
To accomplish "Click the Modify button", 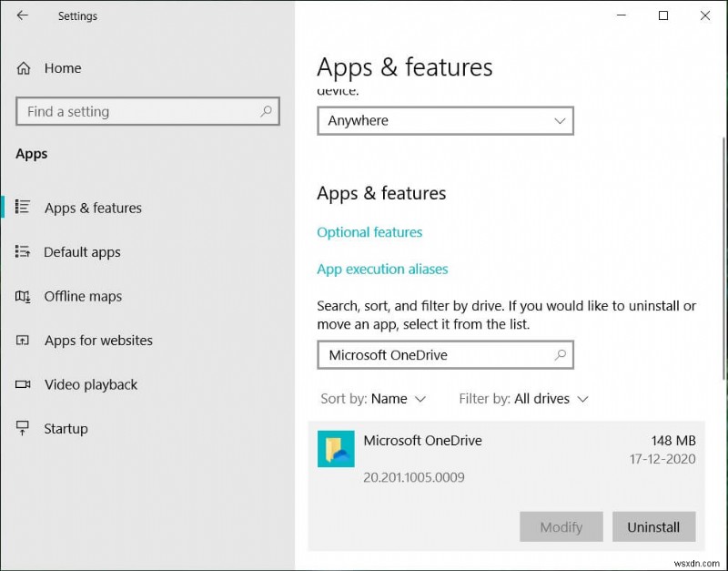I will coord(561,526).
